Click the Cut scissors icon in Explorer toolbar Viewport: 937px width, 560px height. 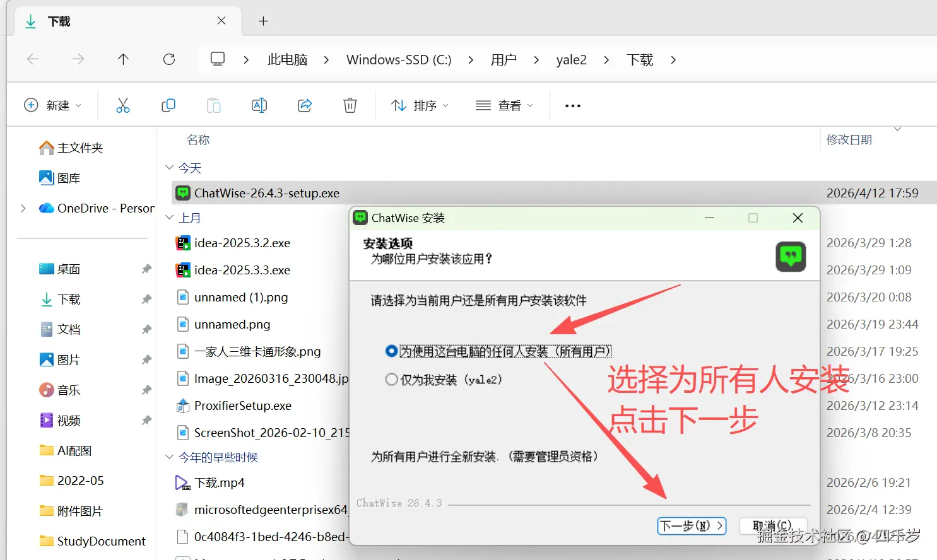123,105
